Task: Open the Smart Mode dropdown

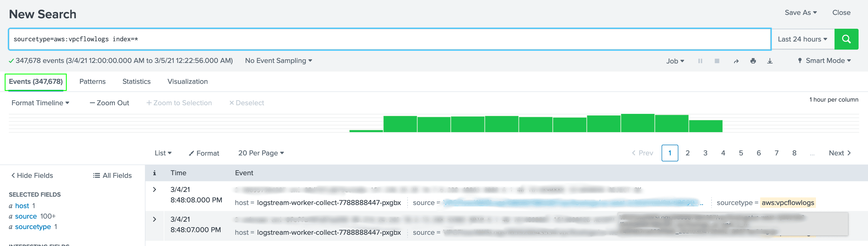Action: 824,61
